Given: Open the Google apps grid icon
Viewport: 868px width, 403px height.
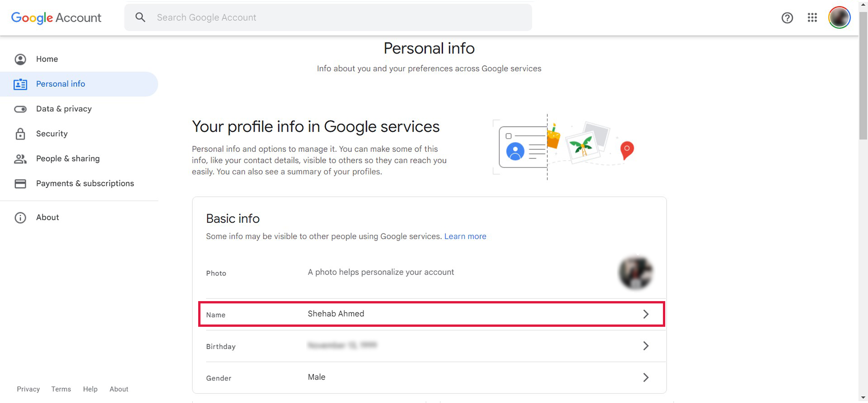Looking at the screenshot, I should pos(812,17).
